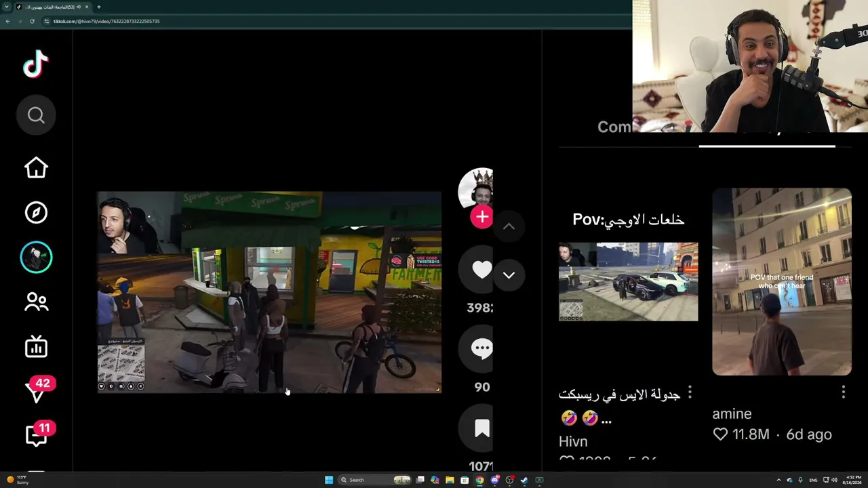Show hidden system tray icons
This screenshot has width=868, height=488.
[x=778, y=480]
